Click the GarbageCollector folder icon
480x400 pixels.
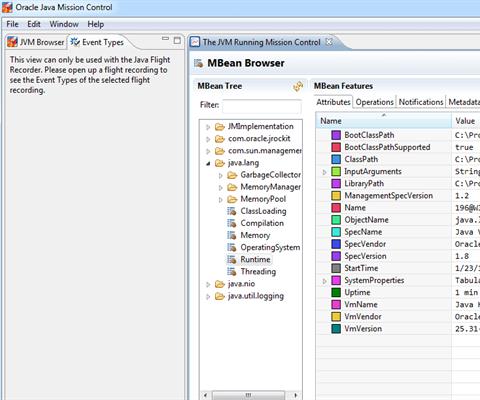232,175
